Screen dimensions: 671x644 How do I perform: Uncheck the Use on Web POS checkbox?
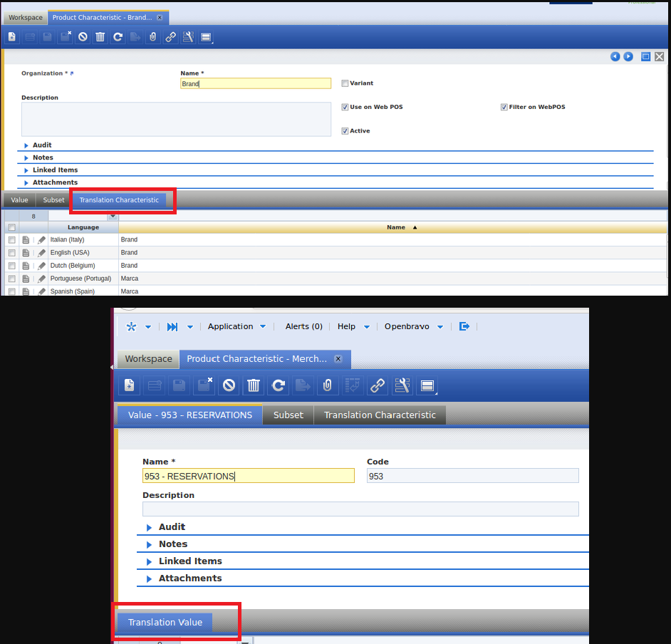(x=345, y=108)
